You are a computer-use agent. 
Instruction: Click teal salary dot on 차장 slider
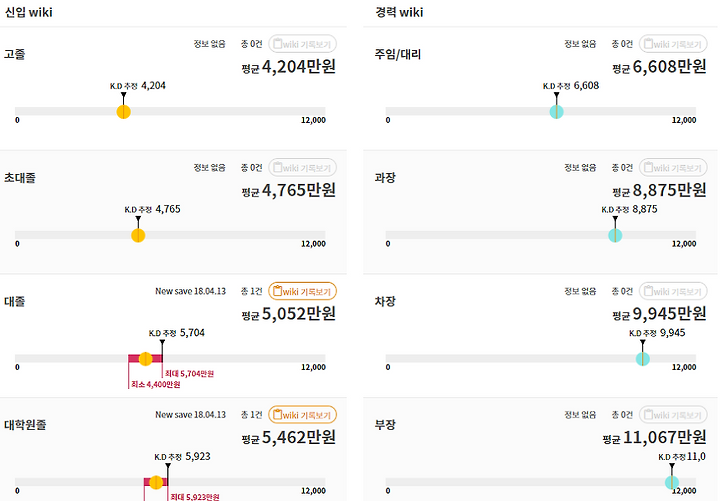coord(642,359)
